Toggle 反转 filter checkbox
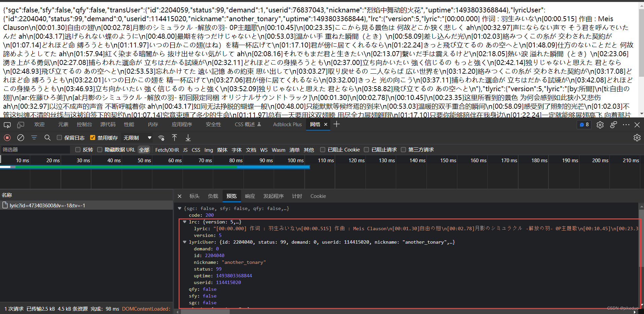The width and height of the screenshot is (644, 314). click(x=78, y=150)
